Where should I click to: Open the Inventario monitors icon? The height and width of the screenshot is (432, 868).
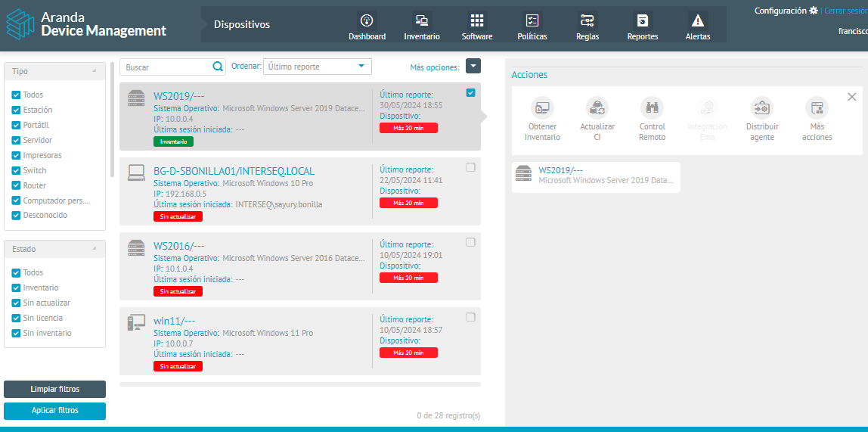pyautogui.click(x=422, y=21)
